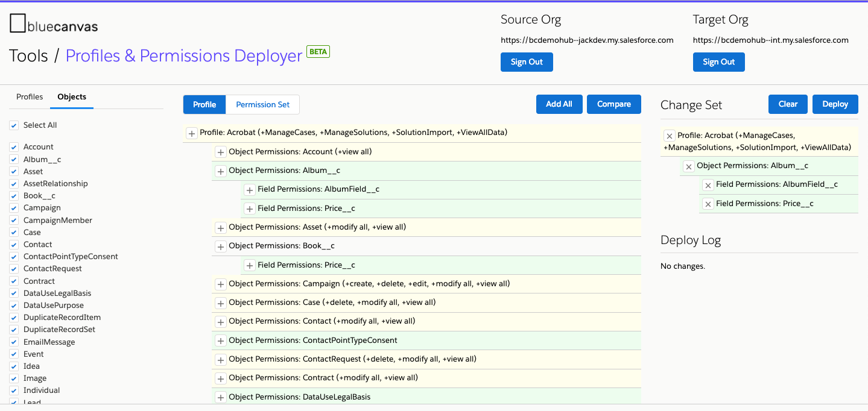This screenshot has height=411, width=868.
Task: Add Field Permissions: AlbumField__c plus icon
Action: 250,190
